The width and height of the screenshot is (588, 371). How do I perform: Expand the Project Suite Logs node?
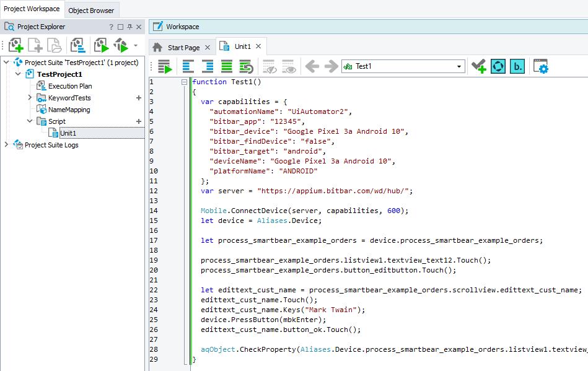tap(7, 145)
